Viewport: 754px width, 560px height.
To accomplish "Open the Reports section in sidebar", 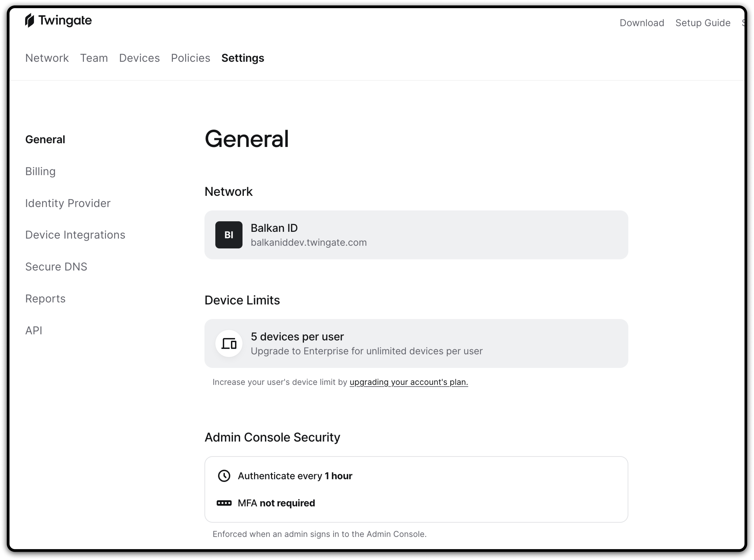I will point(46,299).
